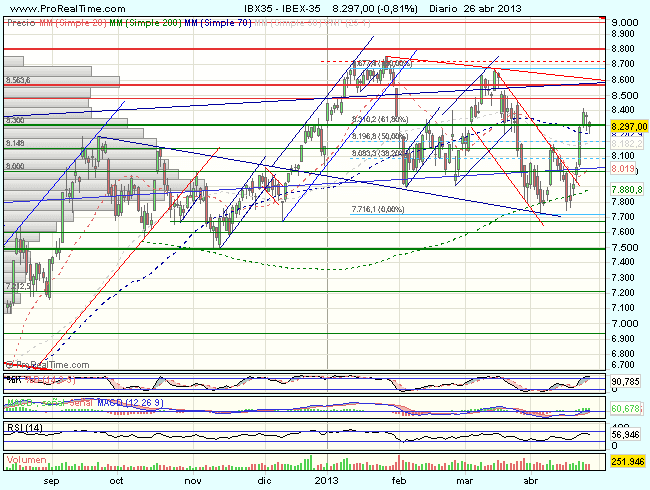Click the 8.565,6 volume profile label
The image size is (650, 490).
point(18,79)
